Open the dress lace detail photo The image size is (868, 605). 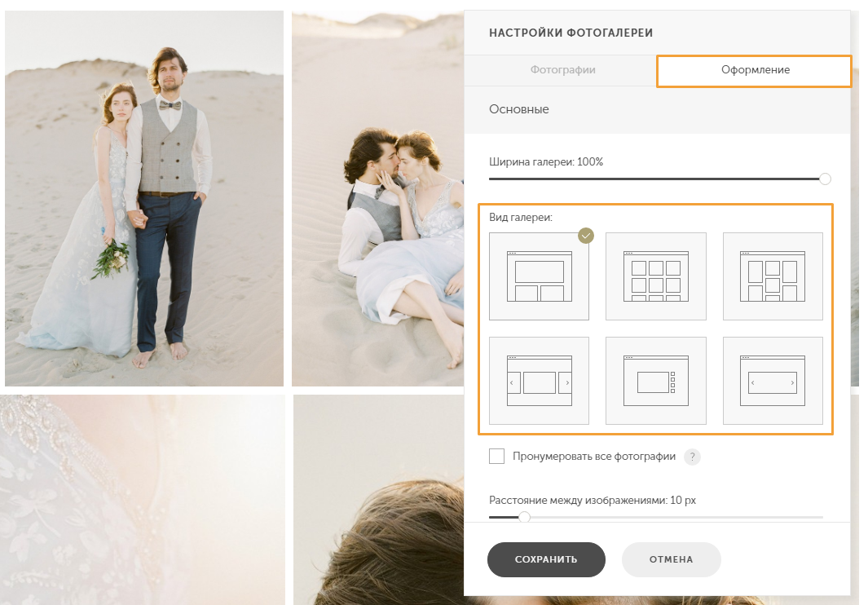143,500
